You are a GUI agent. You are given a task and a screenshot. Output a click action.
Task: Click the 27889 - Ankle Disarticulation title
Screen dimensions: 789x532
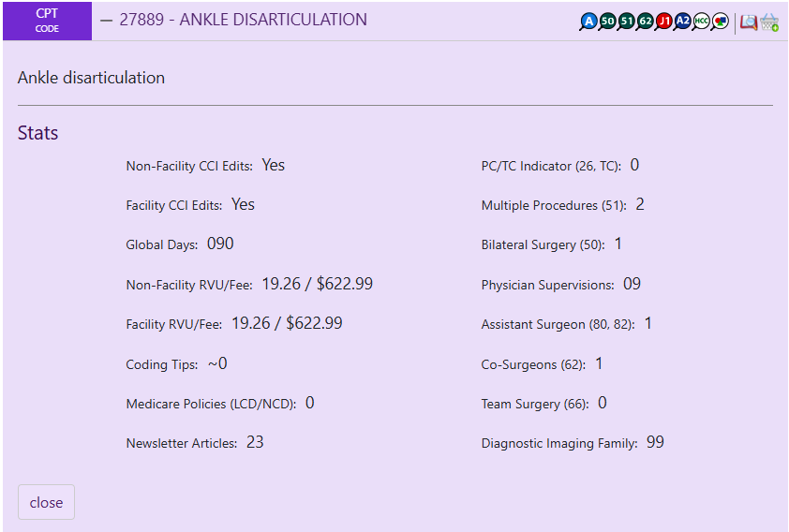pos(243,20)
